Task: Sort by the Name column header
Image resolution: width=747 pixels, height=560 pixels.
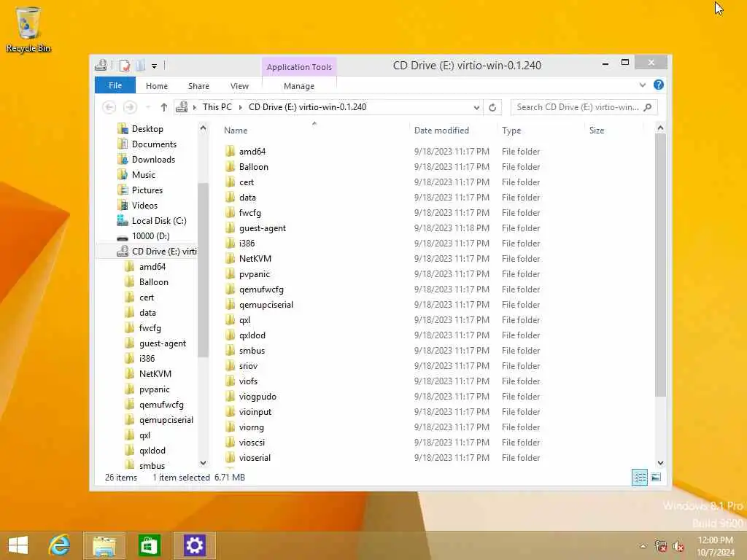Action: (314, 130)
